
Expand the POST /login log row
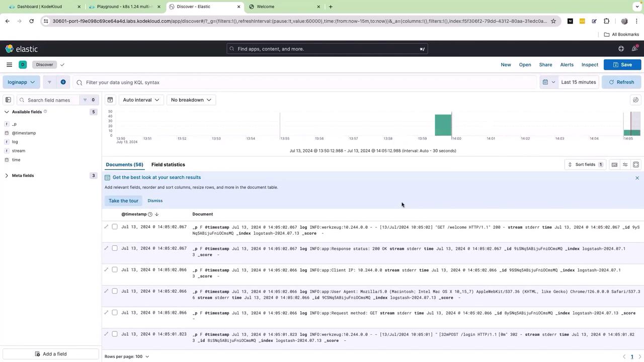106,334
